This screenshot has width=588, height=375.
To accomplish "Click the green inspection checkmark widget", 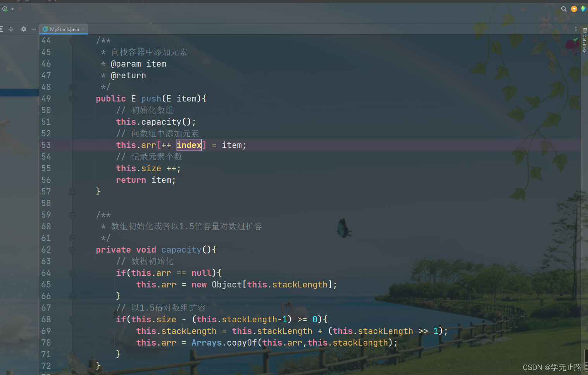I will 576,40.
